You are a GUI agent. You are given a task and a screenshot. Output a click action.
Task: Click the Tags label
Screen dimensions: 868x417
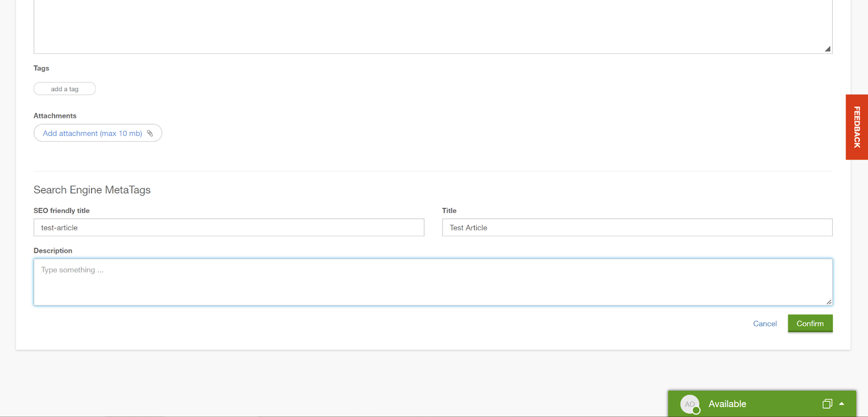41,68
